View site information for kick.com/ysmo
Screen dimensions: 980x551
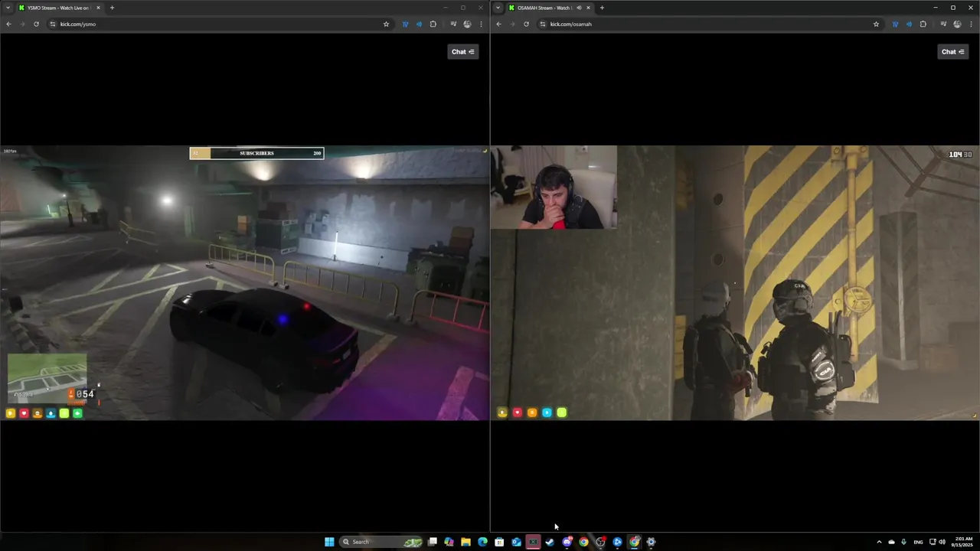point(53,24)
